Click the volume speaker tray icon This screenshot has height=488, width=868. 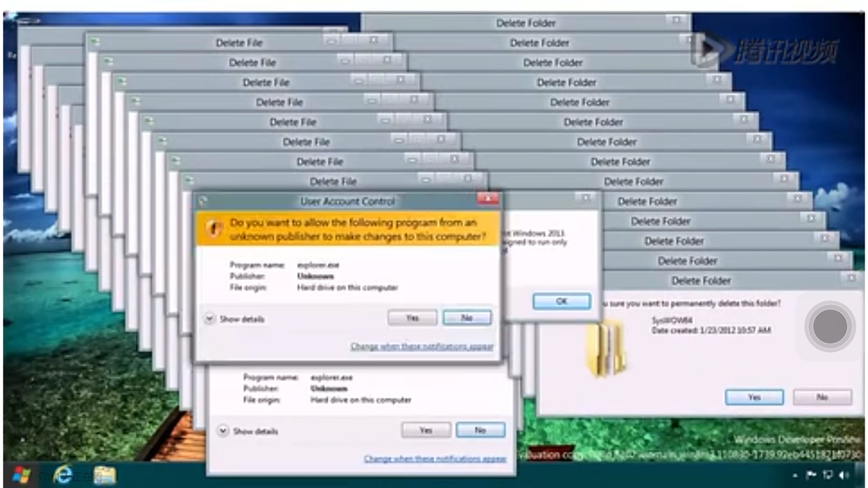(x=843, y=475)
